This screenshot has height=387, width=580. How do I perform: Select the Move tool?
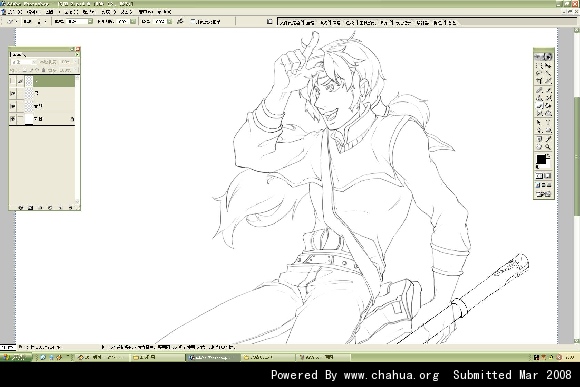549,65
